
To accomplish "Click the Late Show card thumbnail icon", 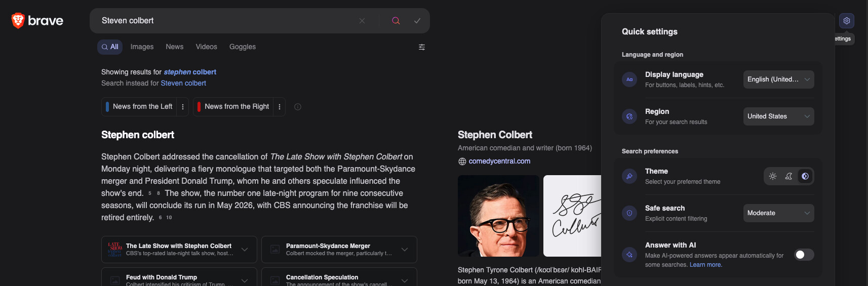I will pyautogui.click(x=115, y=250).
